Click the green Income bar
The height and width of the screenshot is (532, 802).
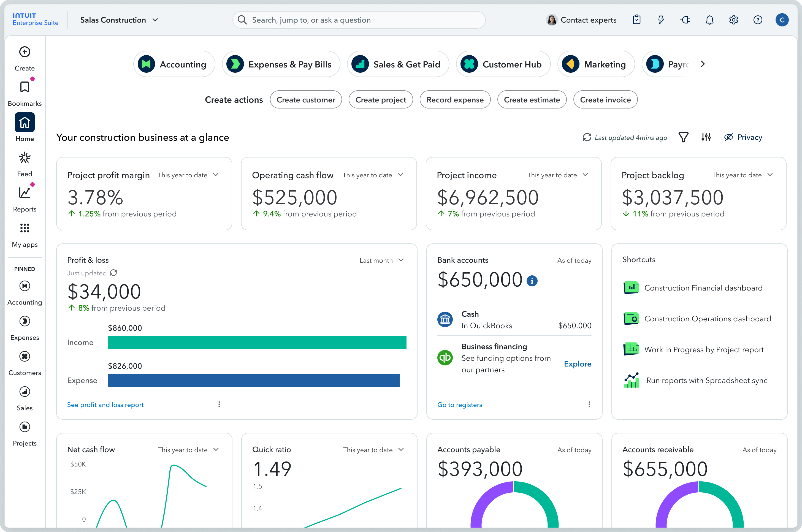click(257, 342)
